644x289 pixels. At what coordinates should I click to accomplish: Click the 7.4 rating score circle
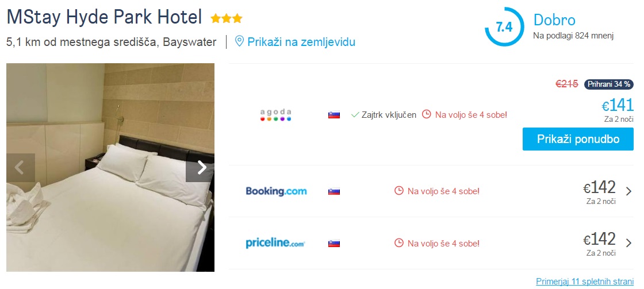pos(504,27)
